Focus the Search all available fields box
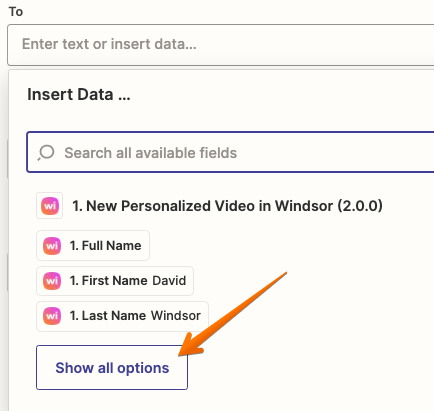Screen dimensions: 434x411 [231, 152]
